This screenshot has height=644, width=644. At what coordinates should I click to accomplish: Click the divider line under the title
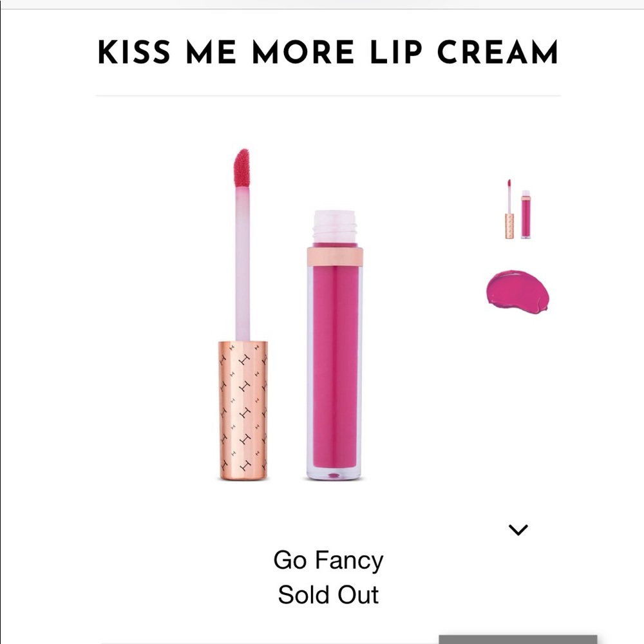(328, 93)
